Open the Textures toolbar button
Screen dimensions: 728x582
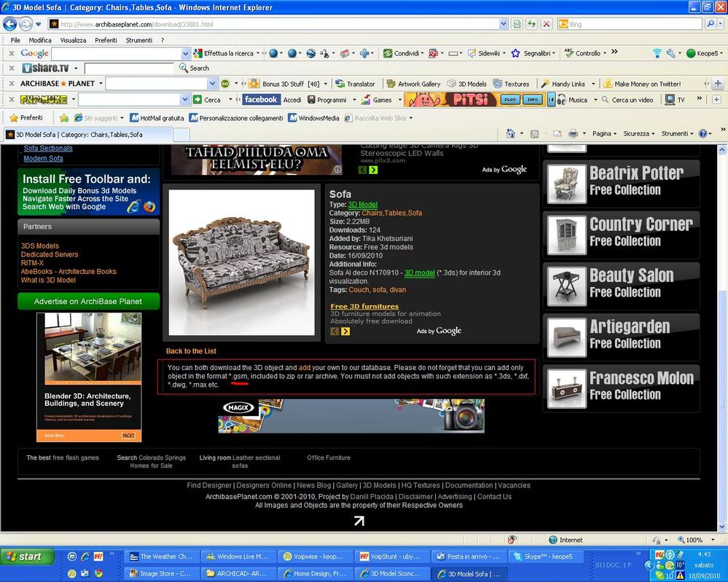tap(511, 84)
